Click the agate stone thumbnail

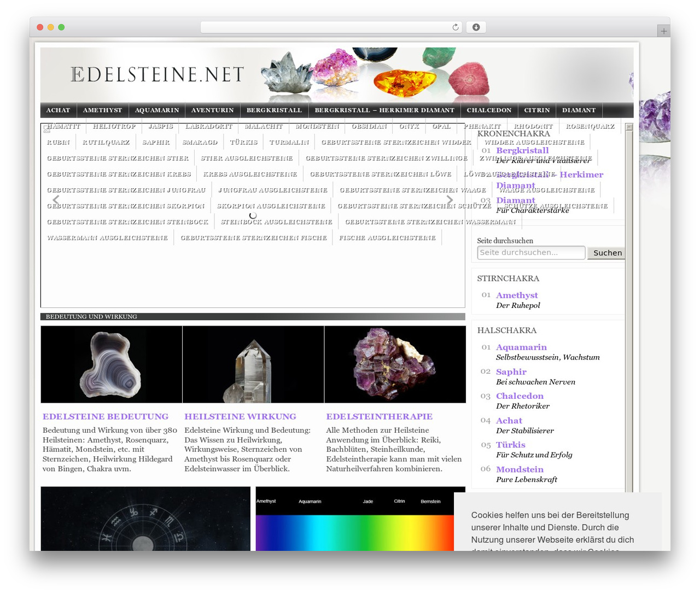click(x=112, y=364)
